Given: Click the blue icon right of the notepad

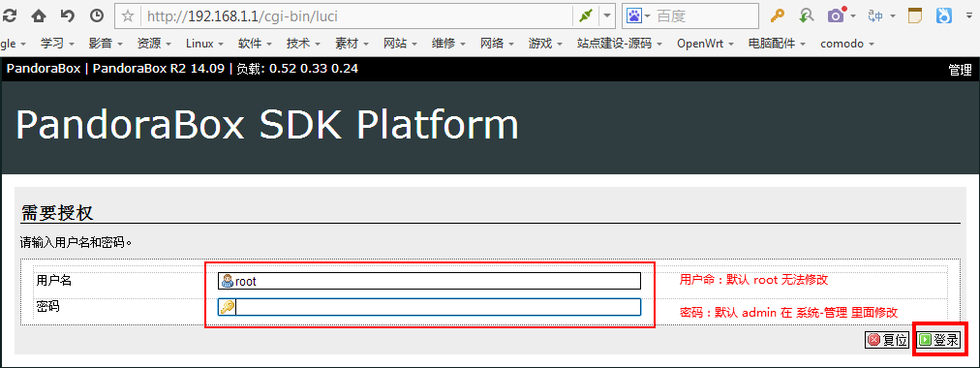Looking at the screenshot, I should [944, 15].
